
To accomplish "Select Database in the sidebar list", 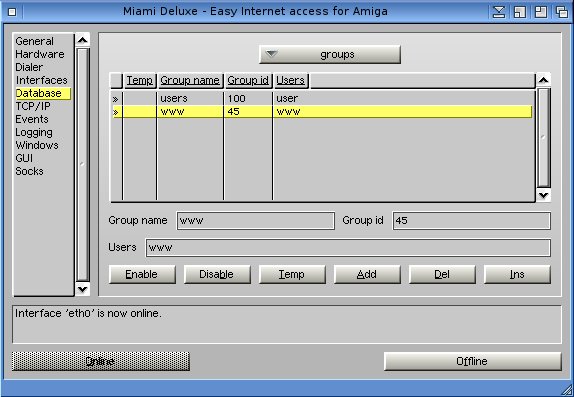I will (x=43, y=93).
